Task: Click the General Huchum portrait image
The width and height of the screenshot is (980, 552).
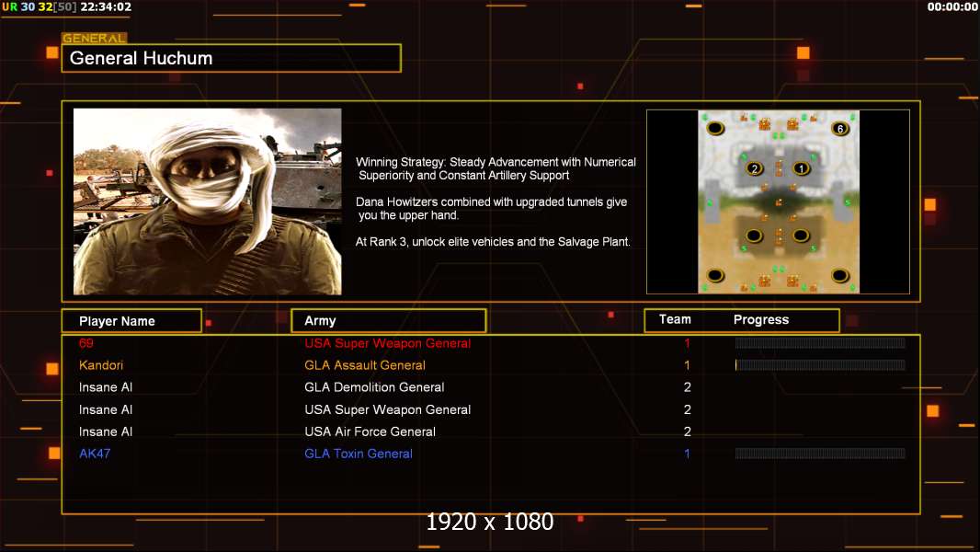Action: [208, 201]
